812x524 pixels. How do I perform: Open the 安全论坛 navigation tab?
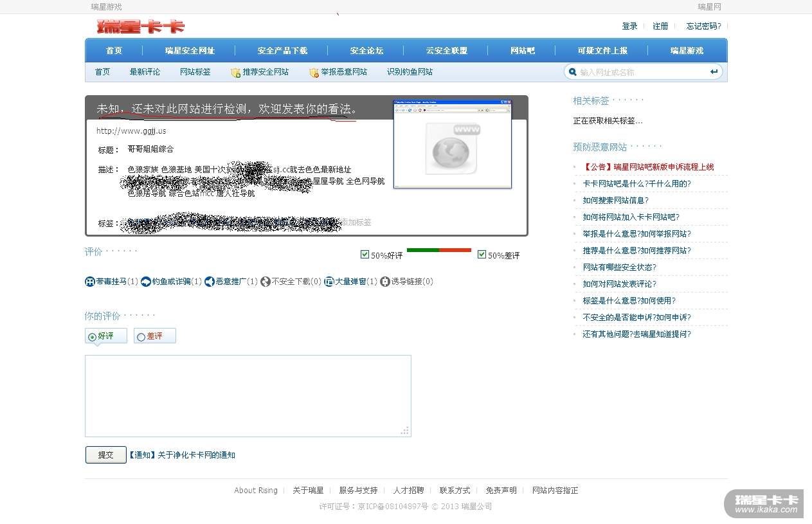click(x=366, y=51)
